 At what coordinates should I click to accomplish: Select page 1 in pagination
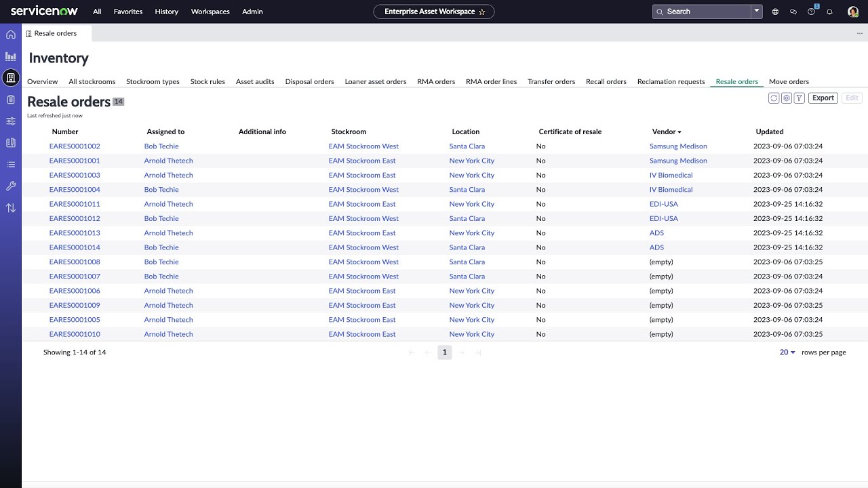(444, 352)
